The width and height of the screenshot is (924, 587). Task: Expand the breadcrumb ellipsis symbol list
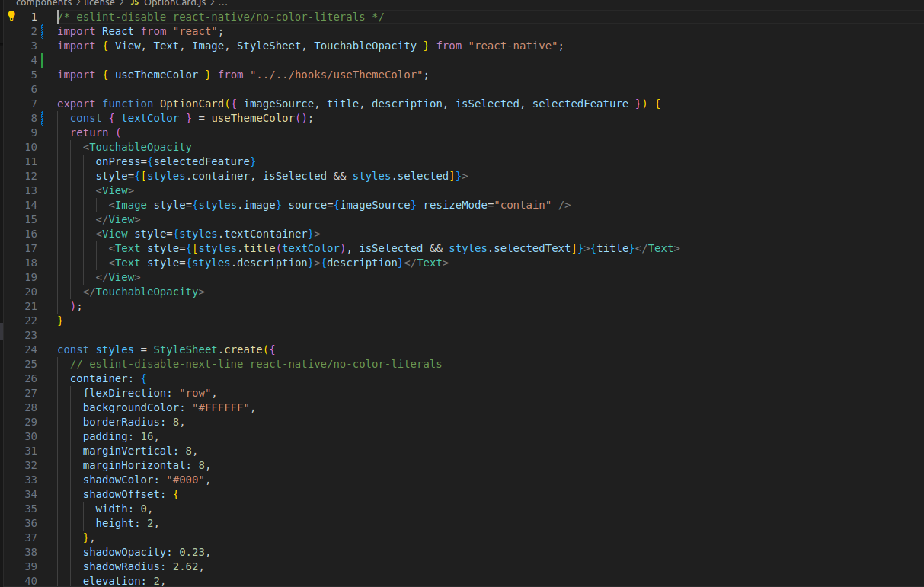pos(222,3)
